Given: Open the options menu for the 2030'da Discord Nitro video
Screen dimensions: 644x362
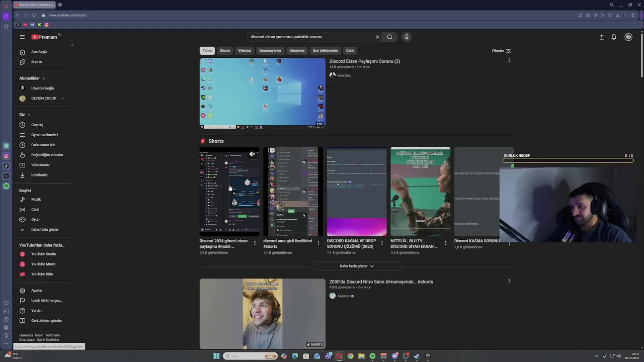Looking at the screenshot, I should point(509,281).
